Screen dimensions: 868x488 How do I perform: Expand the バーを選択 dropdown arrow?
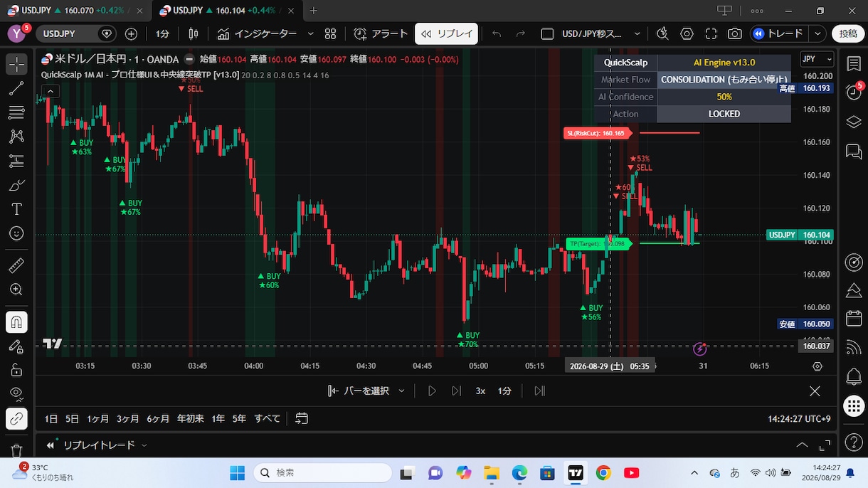(402, 391)
